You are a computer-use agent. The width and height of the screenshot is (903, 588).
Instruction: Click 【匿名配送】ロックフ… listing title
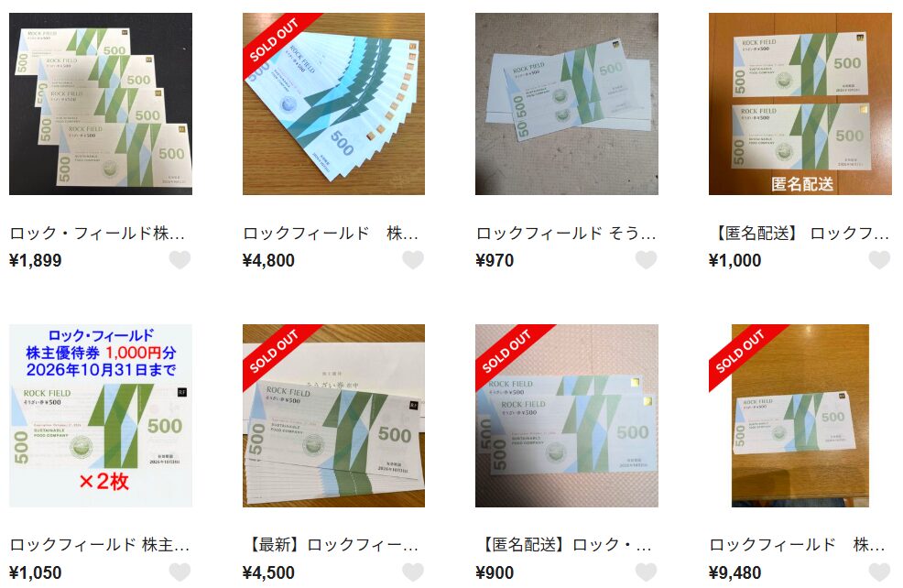800,234
